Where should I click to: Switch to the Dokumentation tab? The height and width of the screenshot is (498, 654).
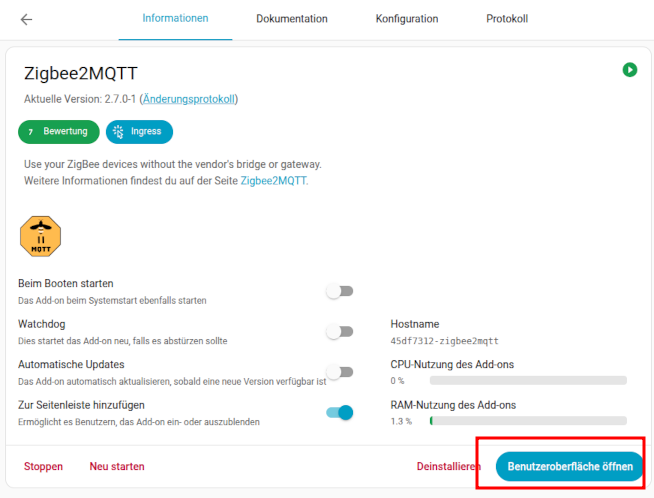291,19
